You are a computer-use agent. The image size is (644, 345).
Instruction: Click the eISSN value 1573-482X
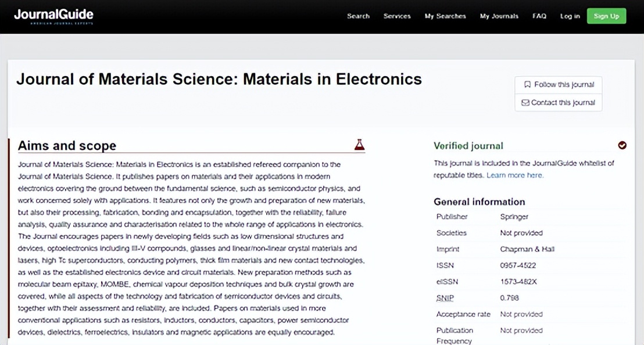(x=518, y=282)
